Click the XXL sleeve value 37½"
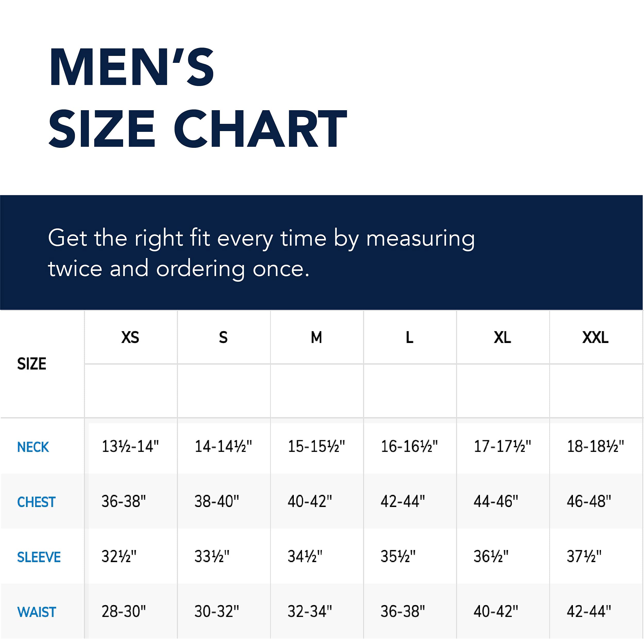Image resolution: width=644 pixels, height=644 pixels. coord(584,556)
